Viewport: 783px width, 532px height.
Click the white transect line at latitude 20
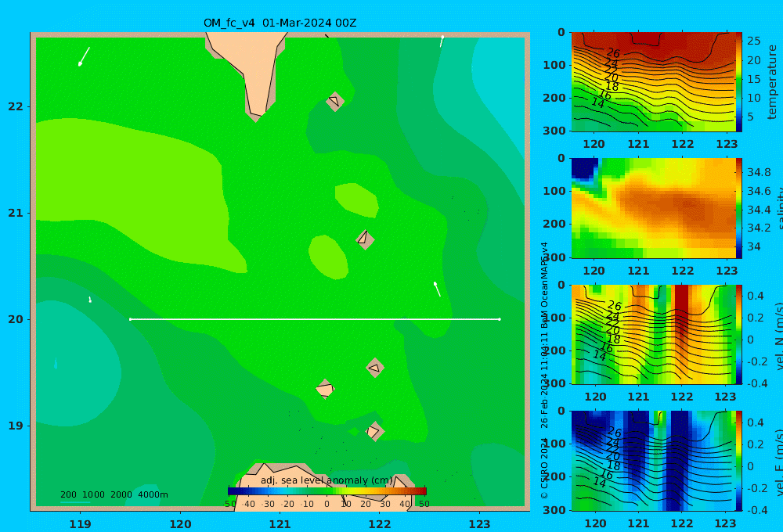click(315, 319)
